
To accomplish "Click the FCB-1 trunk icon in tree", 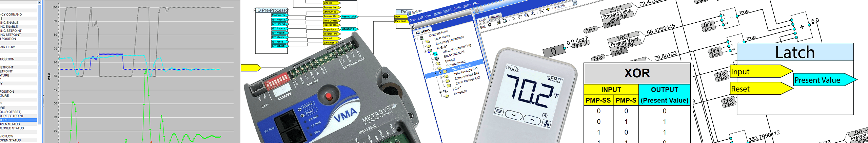I will 445,92.
